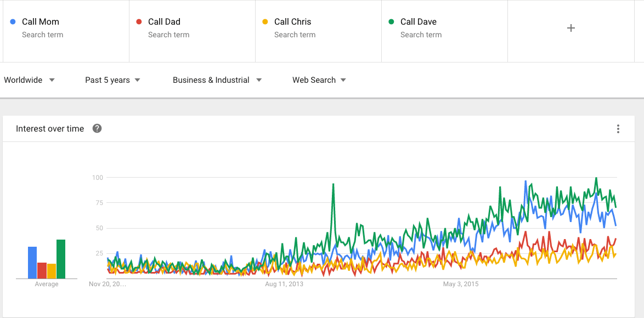Click the blue dot beside Call Mom
This screenshot has width=644, height=318.
pos(13,22)
